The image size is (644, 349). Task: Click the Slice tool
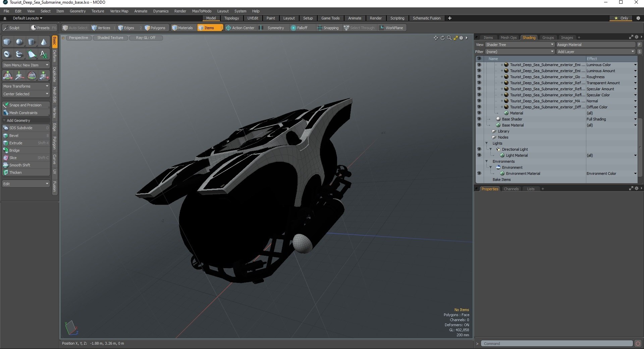pyautogui.click(x=26, y=158)
